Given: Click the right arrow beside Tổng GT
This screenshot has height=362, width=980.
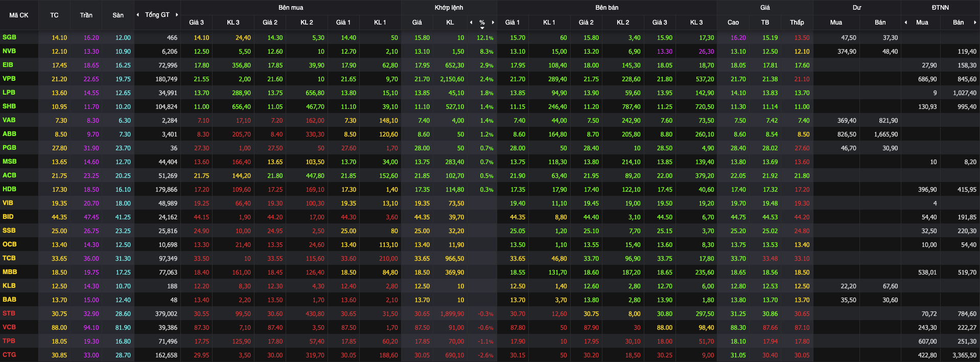Looking at the screenshot, I should pos(177,15).
